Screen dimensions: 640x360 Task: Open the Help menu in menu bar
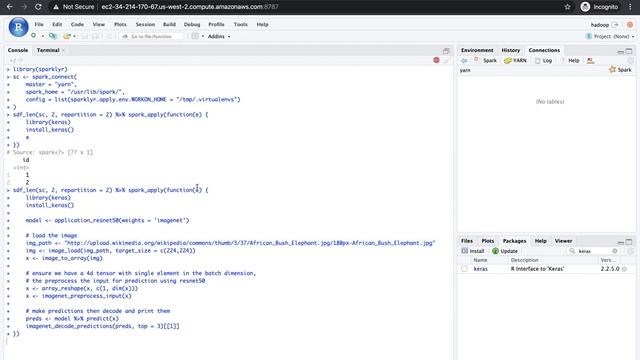tap(262, 24)
